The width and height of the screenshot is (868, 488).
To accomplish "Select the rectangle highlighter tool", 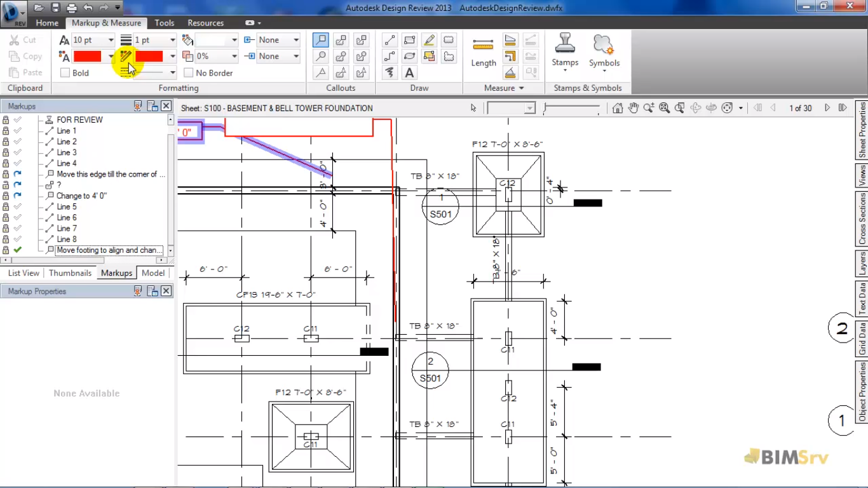I will click(429, 57).
